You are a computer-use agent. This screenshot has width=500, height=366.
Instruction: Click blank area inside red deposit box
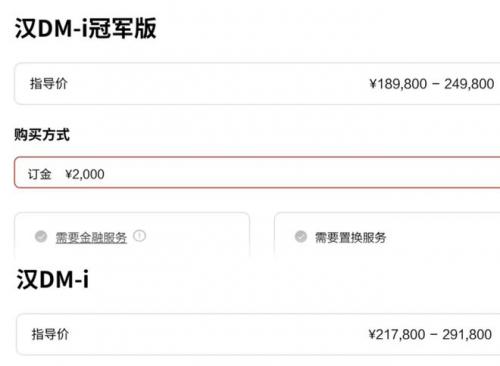[300, 173]
